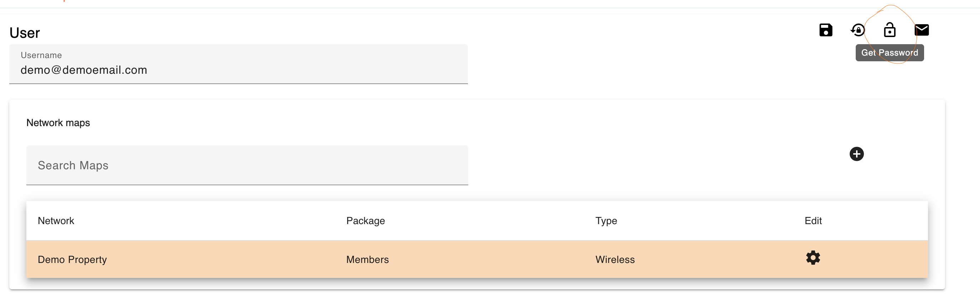Focus the Search Maps input box

pos(247,165)
